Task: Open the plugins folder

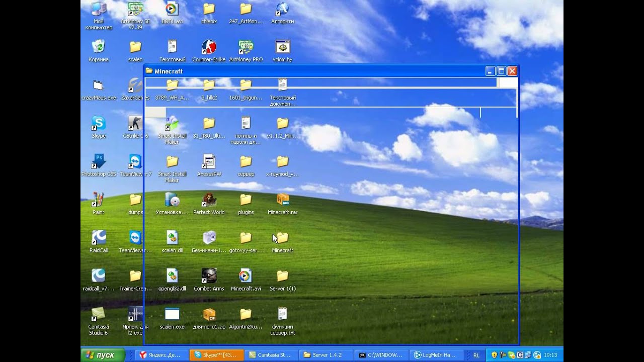Action: tap(246, 204)
